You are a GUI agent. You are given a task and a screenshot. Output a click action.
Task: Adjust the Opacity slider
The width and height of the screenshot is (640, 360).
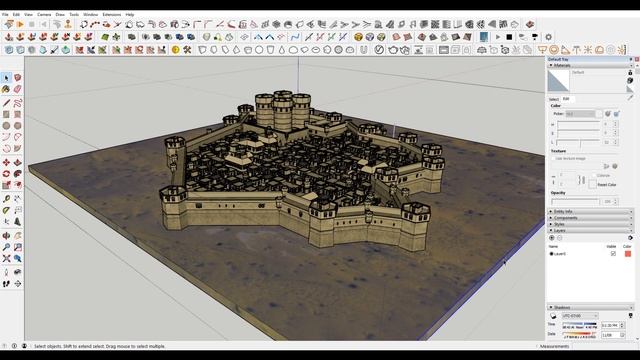[x=575, y=202]
